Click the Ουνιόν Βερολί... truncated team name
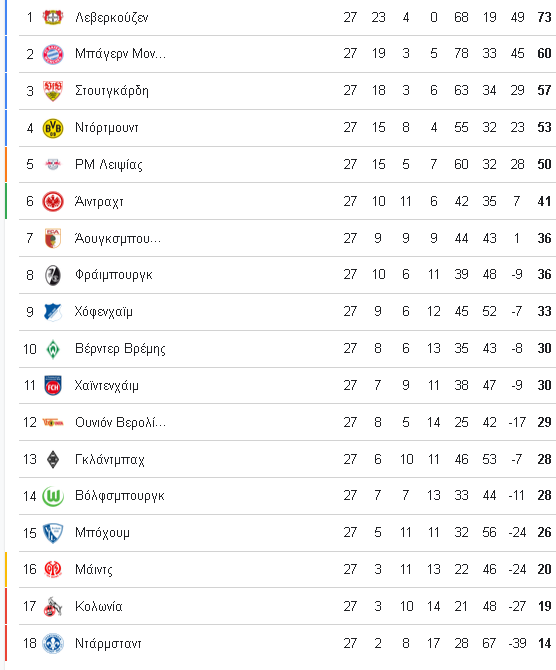This screenshot has height=670, width=556. (121, 423)
